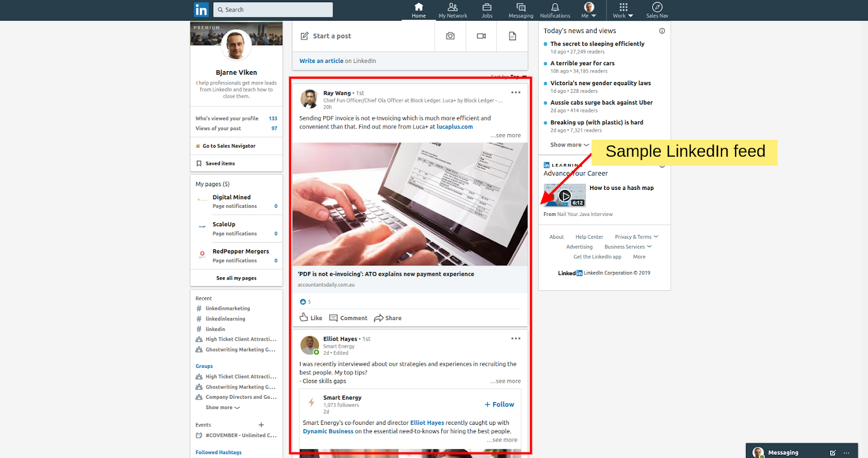Click the camera photo upload icon
Image resolution: width=868 pixels, height=458 pixels.
click(x=450, y=36)
